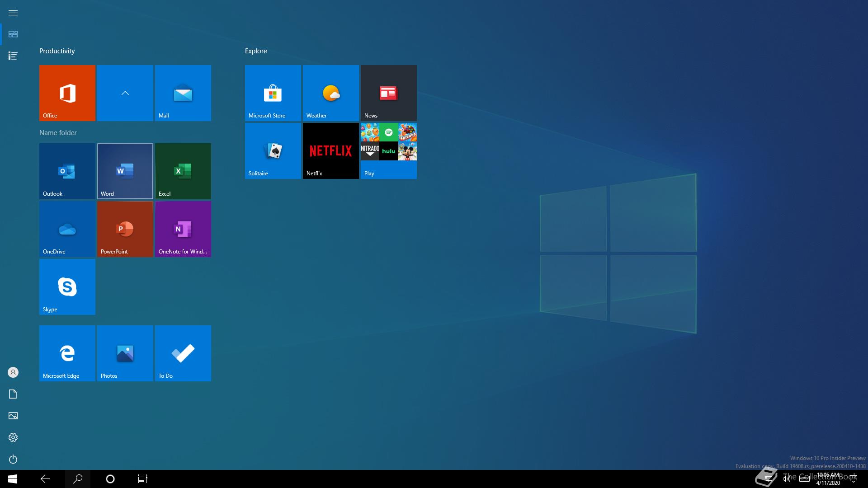The height and width of the screenshot is (488, 868).
Task: Expand the Play folder tile
Action: click(x=389, y=151)
